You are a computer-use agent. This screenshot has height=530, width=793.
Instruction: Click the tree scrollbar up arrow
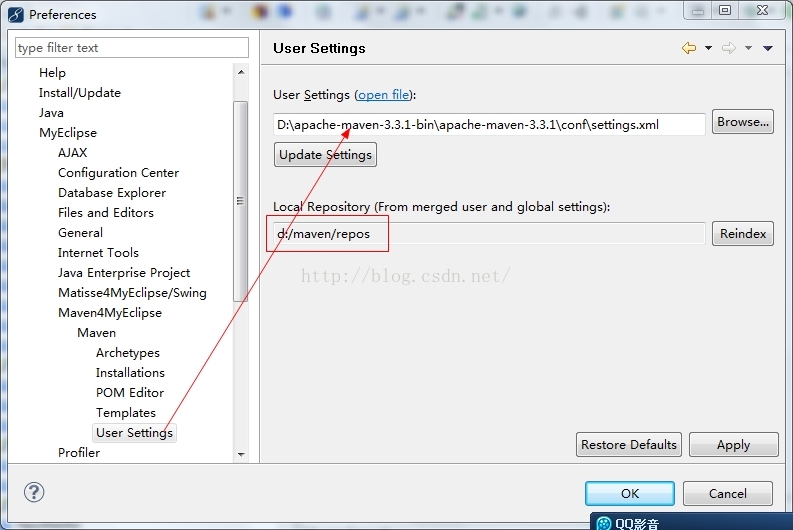[x=241, y=72]
